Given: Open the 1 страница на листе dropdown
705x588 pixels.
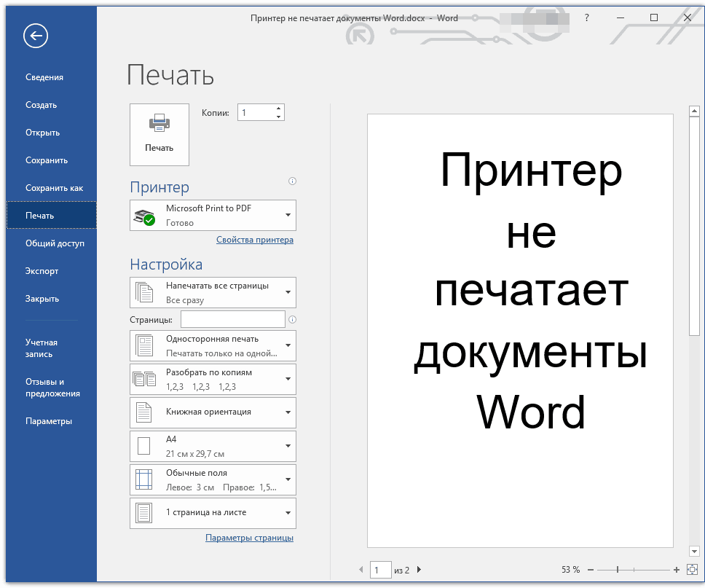Looking at the screenshot, I should 288,513.
